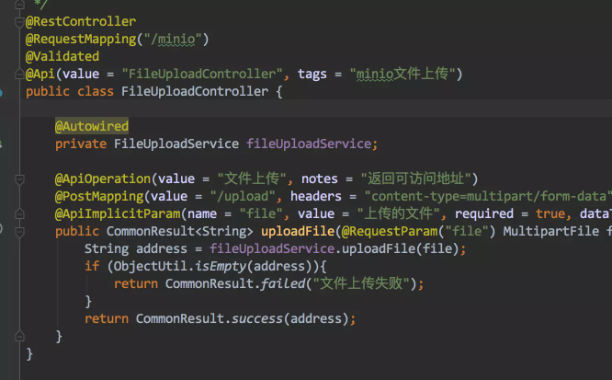Toggle the fold marker beside @ApiImplicitParam
Viewport: 612px width, 380px height.
click(x=20, y=214)
